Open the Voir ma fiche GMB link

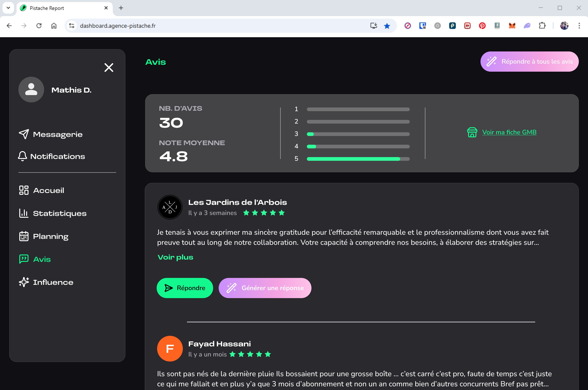509,132
